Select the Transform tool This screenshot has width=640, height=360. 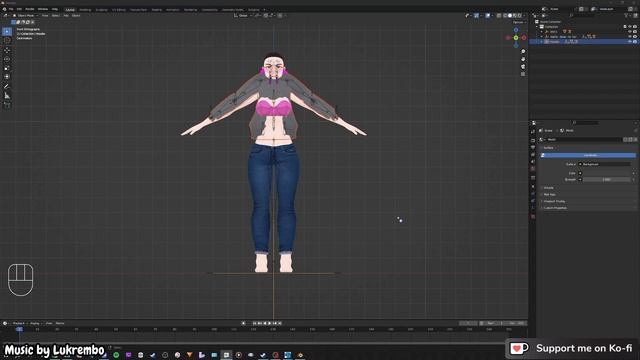[7, 77]
